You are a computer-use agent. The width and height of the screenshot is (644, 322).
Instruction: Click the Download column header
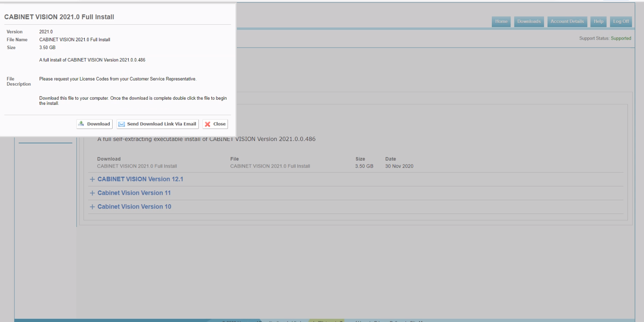pyautogui.click(x=109, y=159)
